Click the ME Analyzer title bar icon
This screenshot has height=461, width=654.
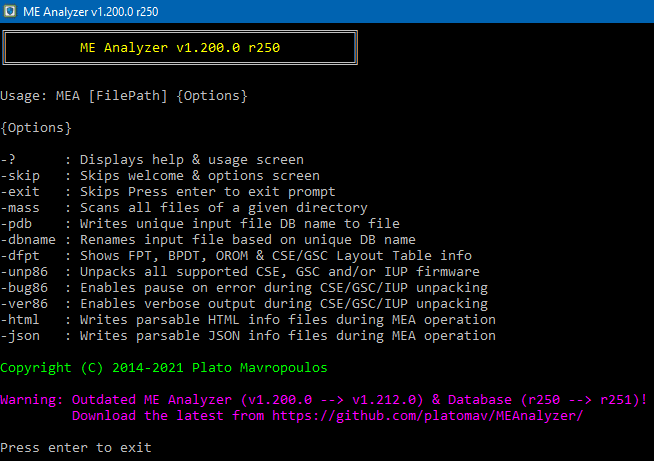click(10, 11)
